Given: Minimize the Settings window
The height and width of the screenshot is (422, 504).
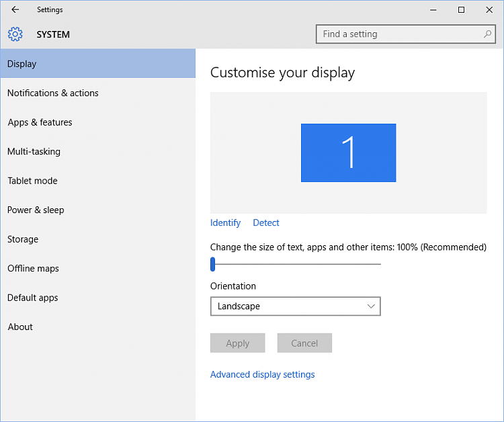Looking at the screenshot, I should point(433,10).
